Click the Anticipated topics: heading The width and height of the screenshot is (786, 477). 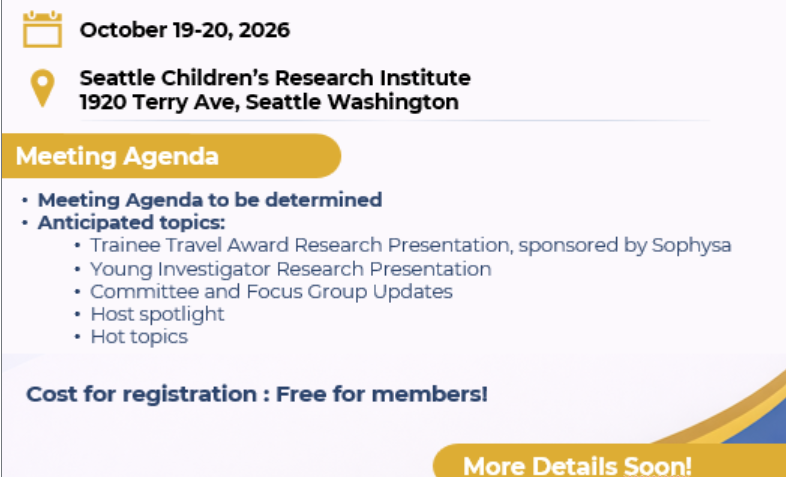point(131,223)
